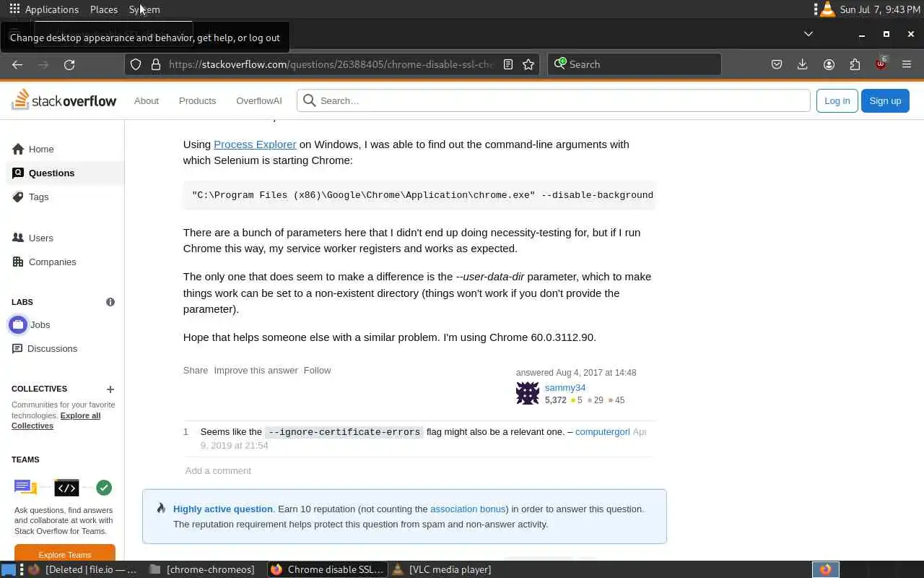
Task: Click the Labs info icon
Action: tap(110, 302)
